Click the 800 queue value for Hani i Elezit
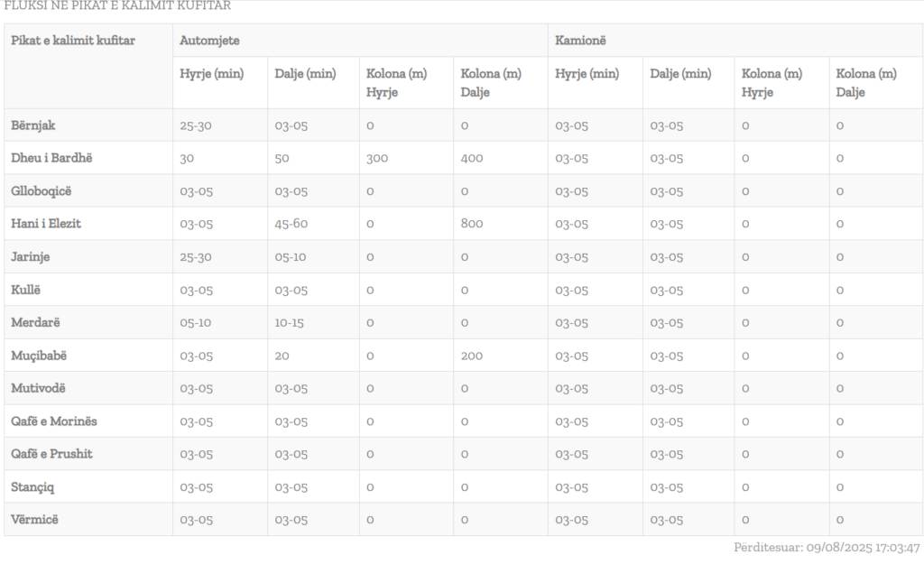924x564 pixels. point(472,224)
